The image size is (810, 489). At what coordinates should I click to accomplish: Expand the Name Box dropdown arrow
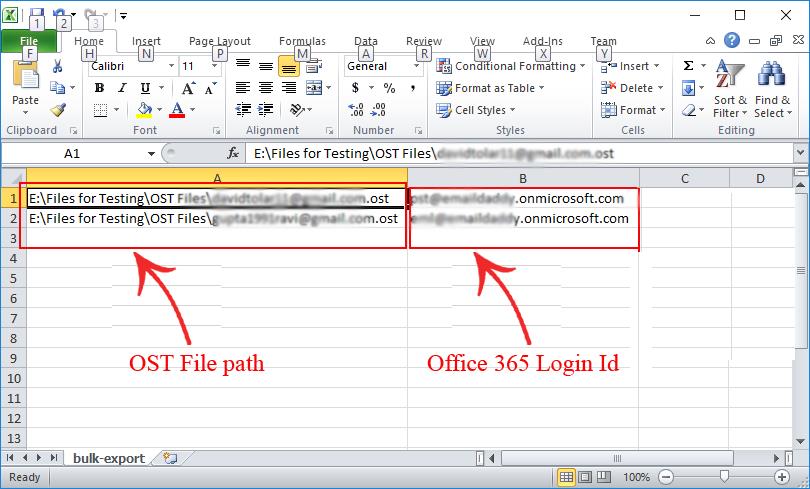pos(151,153)
